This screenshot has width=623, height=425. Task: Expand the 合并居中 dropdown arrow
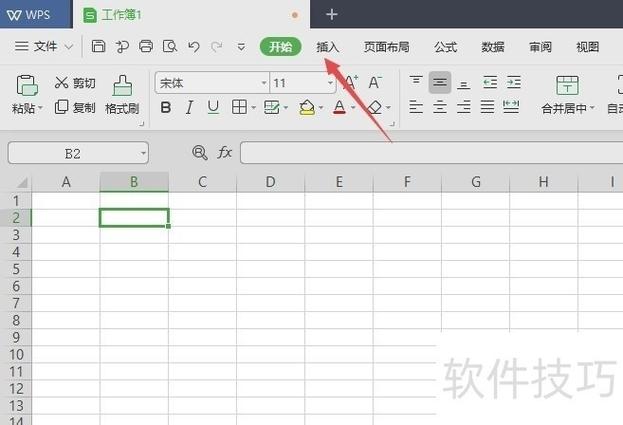[592, 108]
